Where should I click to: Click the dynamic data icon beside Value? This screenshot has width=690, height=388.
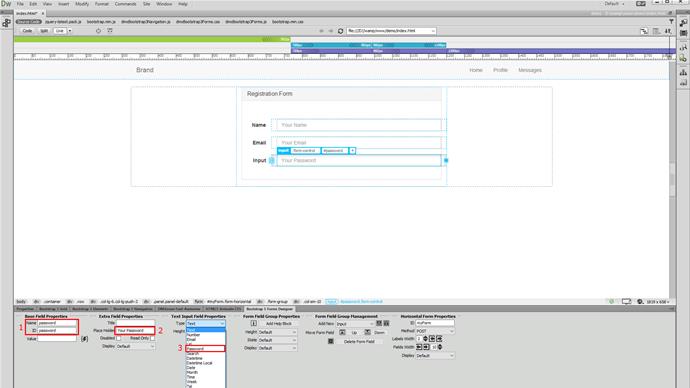coord(84,339)
